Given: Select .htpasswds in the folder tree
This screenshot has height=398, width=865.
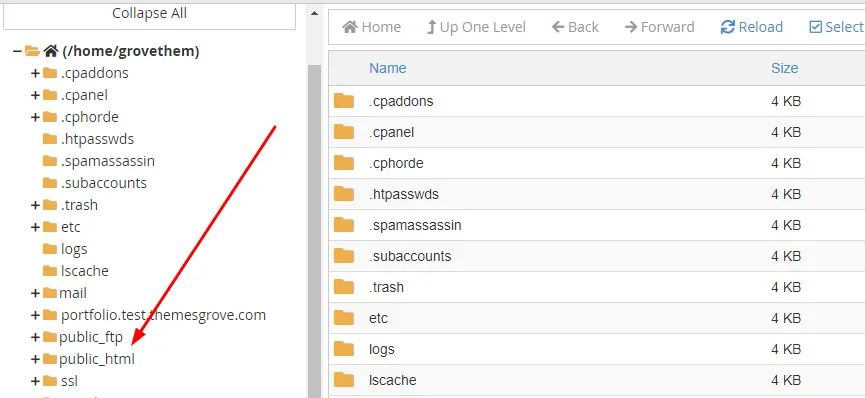Looking at the screenshot, I should point(98,139).
